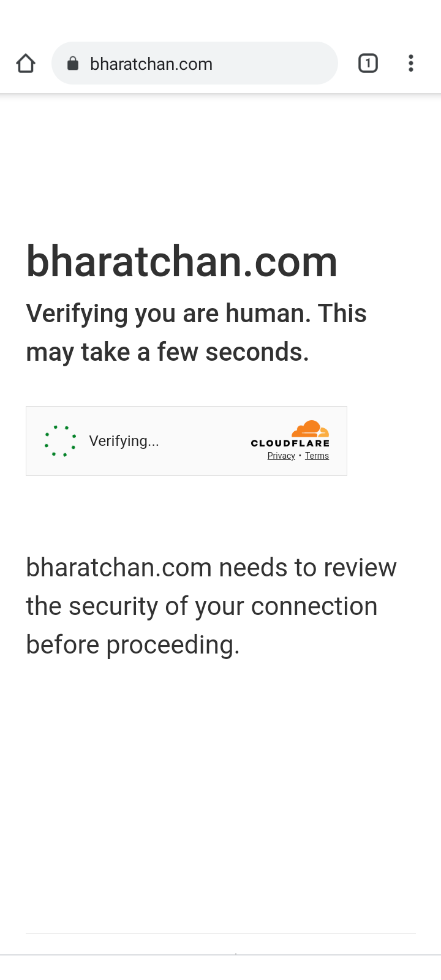This screenshot has height=980, width=441.
Task: Click the dot separator between Privacy and Terms
Action: point(300,456)
